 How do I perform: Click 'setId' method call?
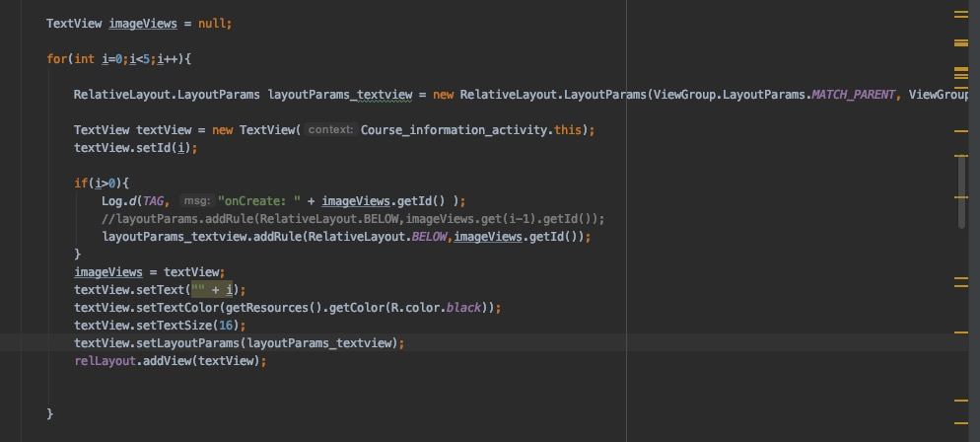154,148
